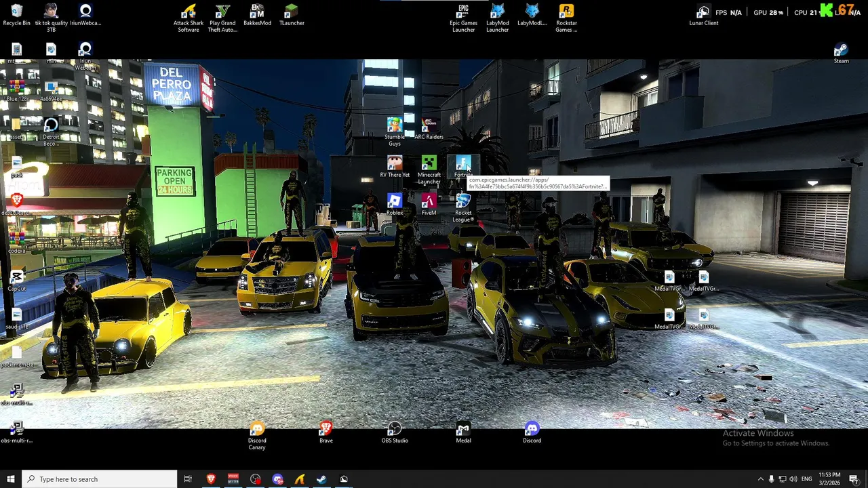Switch input language via ENG indicator
868x488 pixels.
click(807, 479)
